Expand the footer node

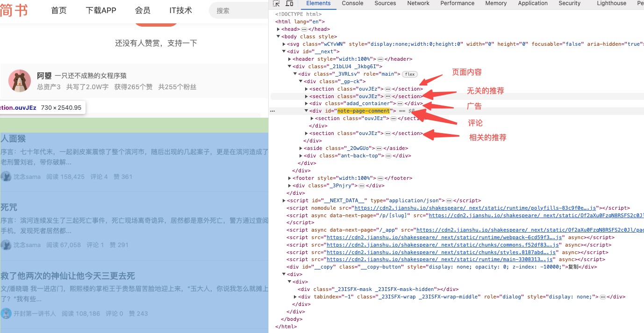coord(290,178)
